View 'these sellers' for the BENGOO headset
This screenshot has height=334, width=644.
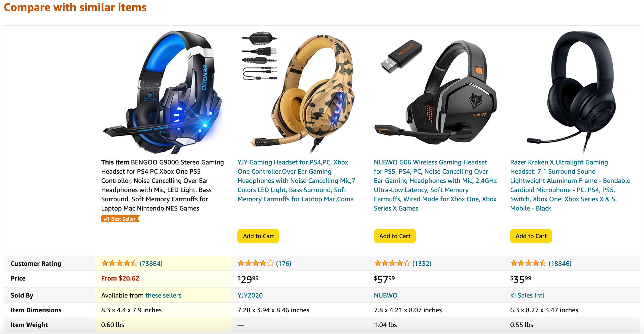point(163,295)
